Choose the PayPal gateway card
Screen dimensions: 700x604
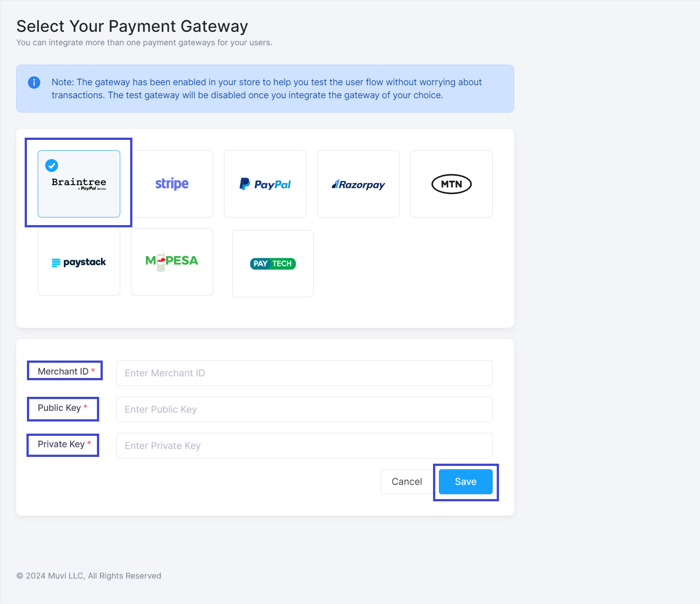[265, 184]
